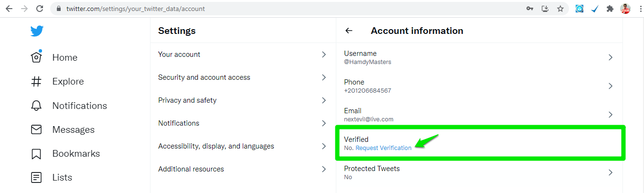The height and width of the screenshot is (193, 644).
Task: Open Bookmarks in the sidebar
Action: [76, 153]
